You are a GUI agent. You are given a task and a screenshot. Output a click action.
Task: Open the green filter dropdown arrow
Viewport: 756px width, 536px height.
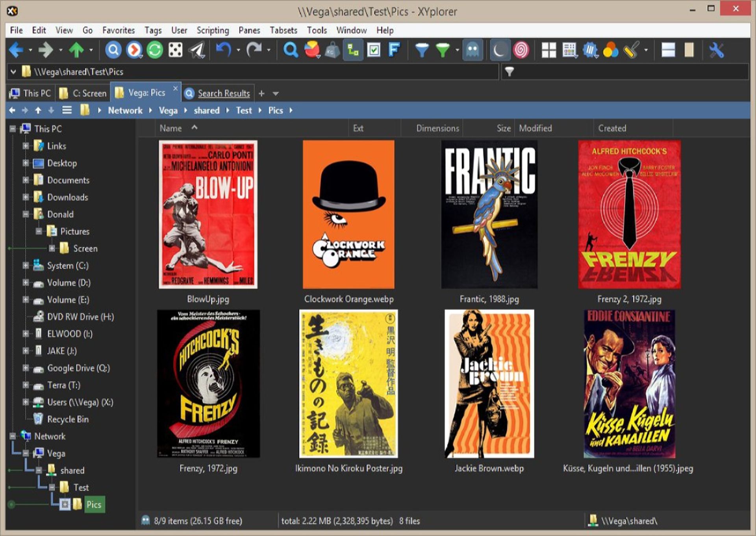(x=457, y=50)
